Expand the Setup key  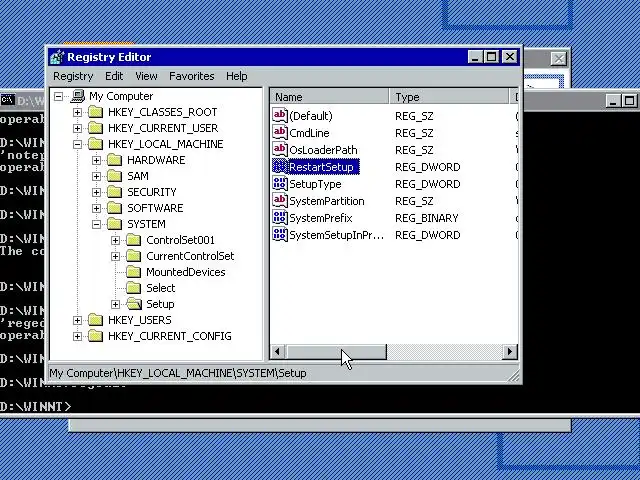pyautogui.click(x=116, y=304)
